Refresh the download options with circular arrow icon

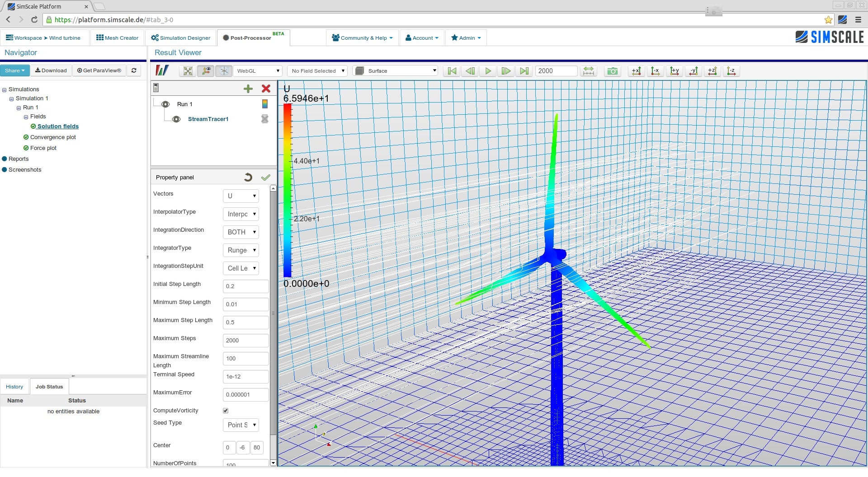(x=134, y=70)
